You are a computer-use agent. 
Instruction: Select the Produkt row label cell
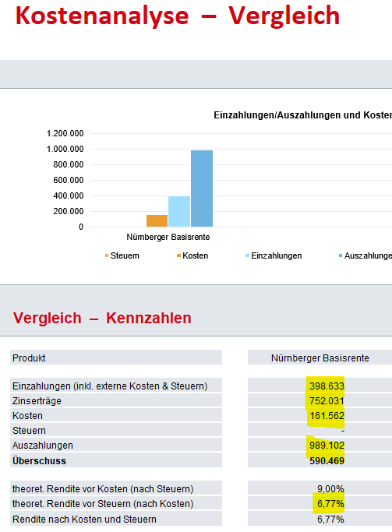click(x=116, y=358)
